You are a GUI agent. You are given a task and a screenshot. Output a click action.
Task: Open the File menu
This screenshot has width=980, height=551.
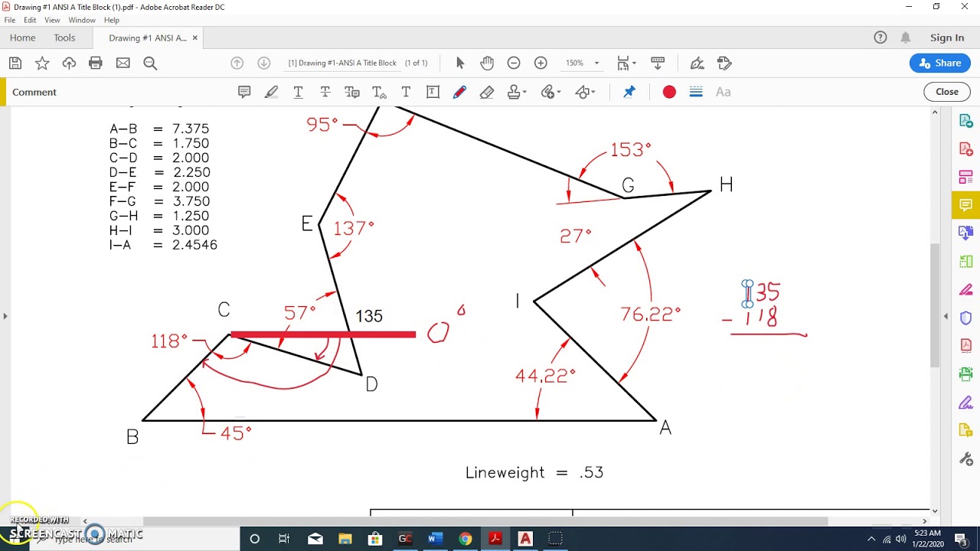click(10, 20)
